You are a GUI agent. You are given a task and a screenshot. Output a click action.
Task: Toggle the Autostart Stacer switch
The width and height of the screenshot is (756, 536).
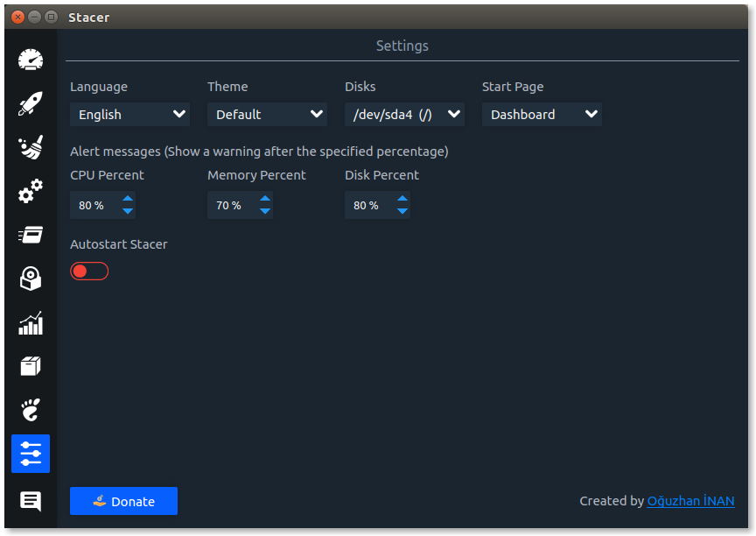[x=89, y=272]
